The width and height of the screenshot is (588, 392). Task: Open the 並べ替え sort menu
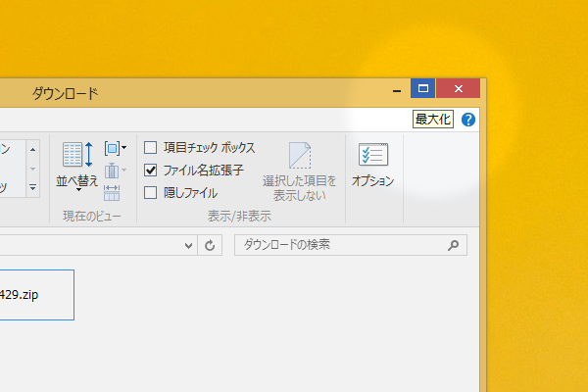click(x=76, y=167)
